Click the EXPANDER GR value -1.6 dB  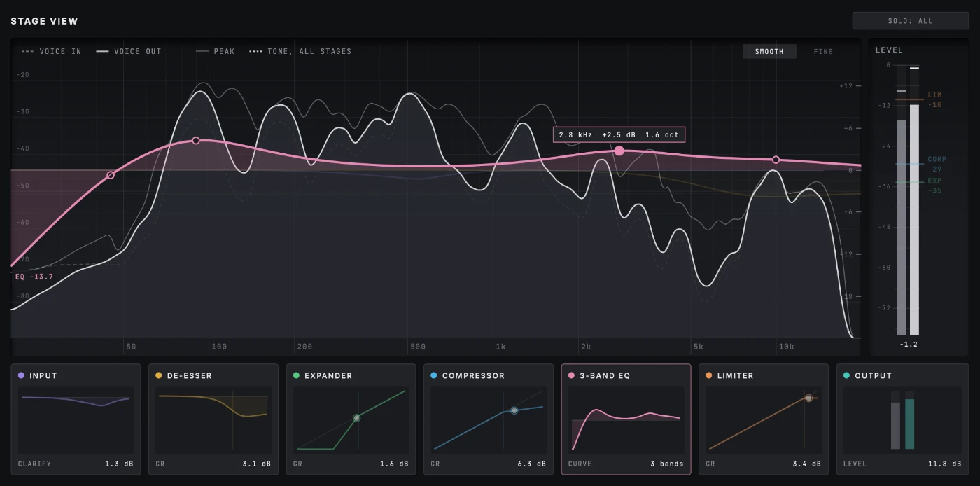tap(391, 464)
